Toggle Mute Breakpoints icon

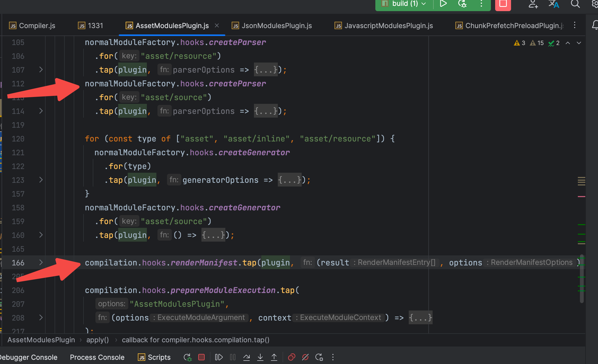pos(305,357)
